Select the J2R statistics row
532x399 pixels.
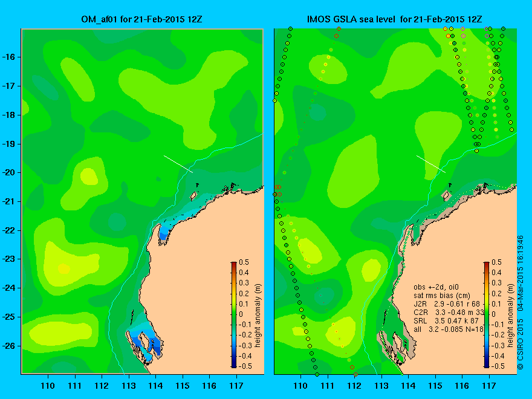[x=447, y=304]
